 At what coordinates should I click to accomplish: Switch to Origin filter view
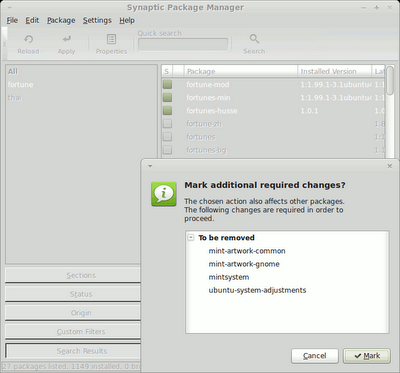(x=73, y=313)
